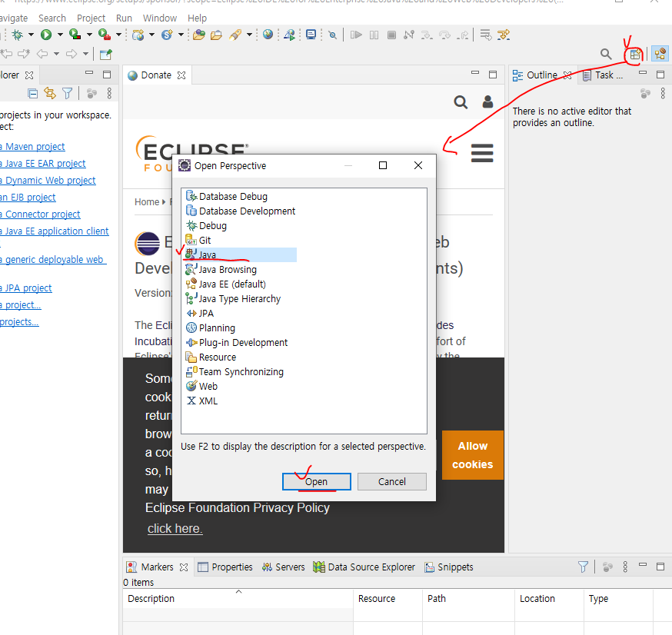The image size is (672, 635).
Task: Click the Pin Editor icon
Action: (105, 54)
